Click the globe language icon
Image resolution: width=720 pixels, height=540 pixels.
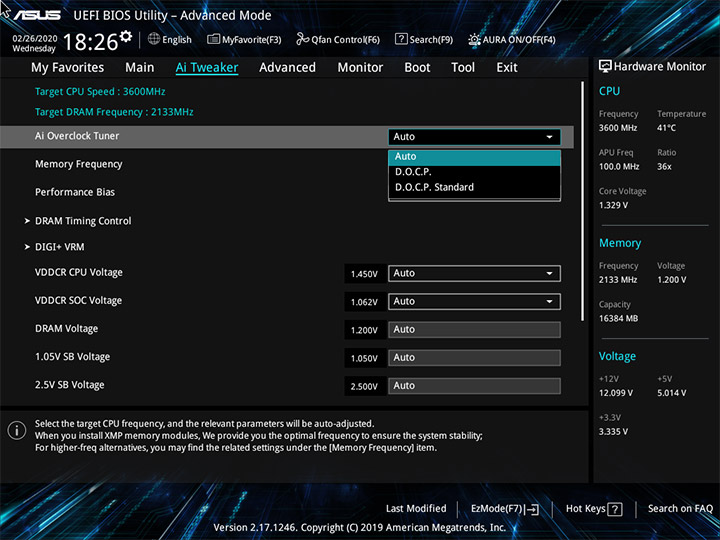[x=154, y=39]
